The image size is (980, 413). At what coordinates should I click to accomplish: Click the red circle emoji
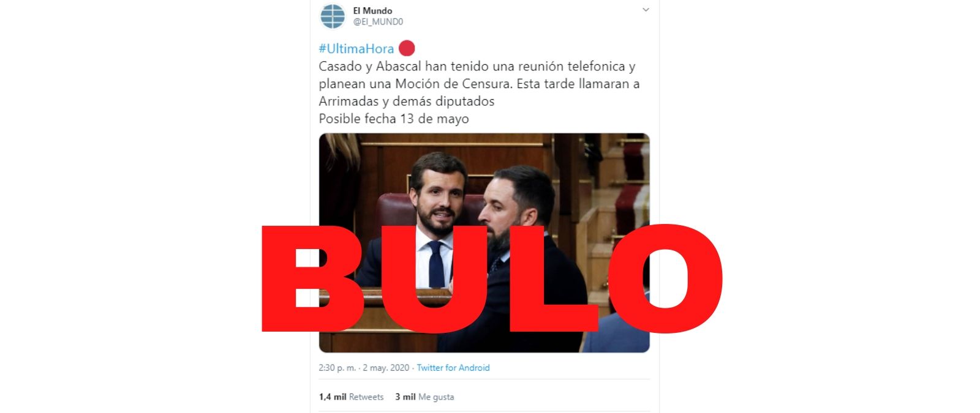coord(407,48)
